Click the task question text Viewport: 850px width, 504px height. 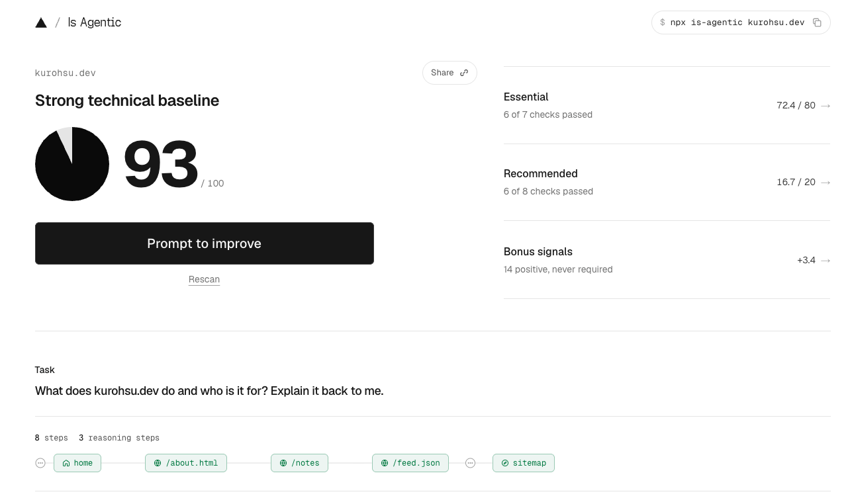209,391
